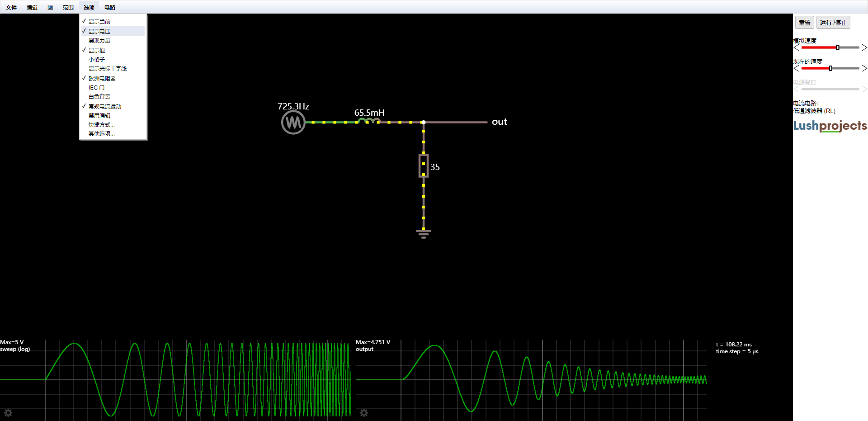The width and height of the screenshot is (868, 421).
Task: Toggle 欧洲电阻器 option off
Action: pyautogui.click(x=102, y=78)
